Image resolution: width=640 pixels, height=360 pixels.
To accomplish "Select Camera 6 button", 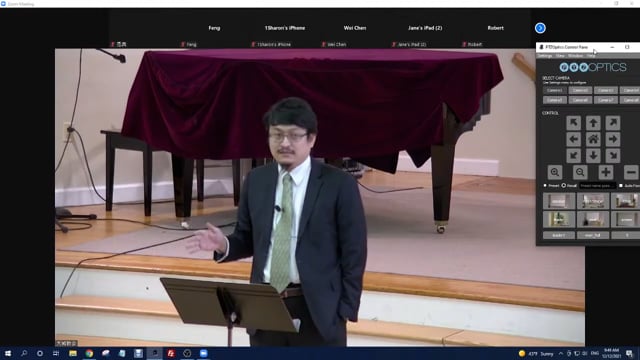I will pos(580,100).
